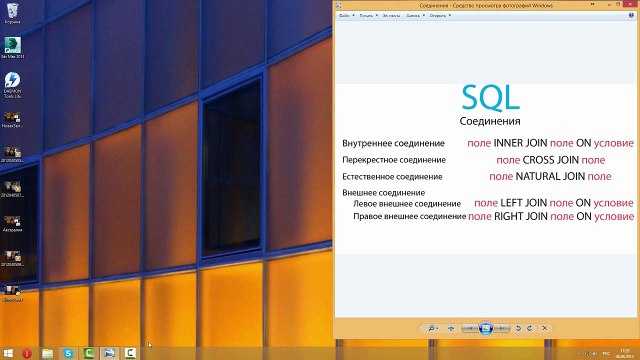
Task: Open the help icon in photo viewer toolbar
Action: click(x=631, y=16)
